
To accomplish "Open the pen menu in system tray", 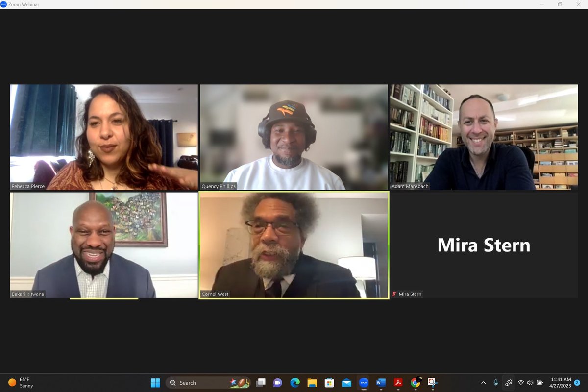I will click(x=509, y=383).
